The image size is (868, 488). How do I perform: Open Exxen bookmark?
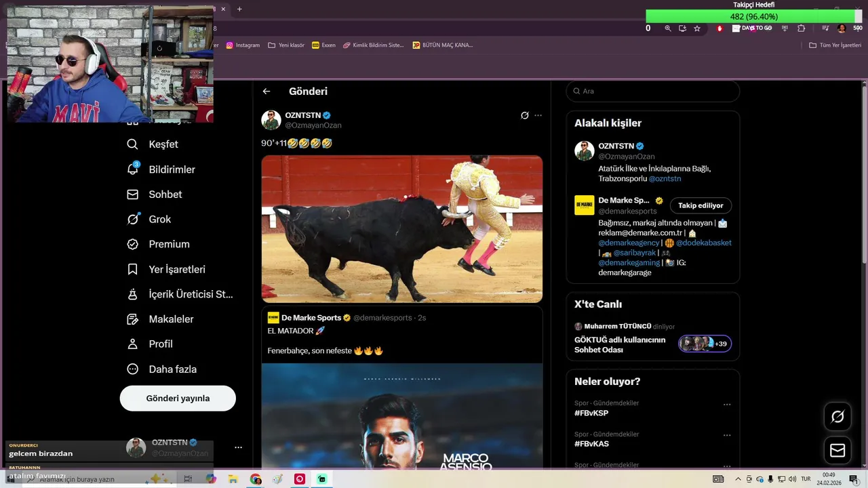coord(323,45)
